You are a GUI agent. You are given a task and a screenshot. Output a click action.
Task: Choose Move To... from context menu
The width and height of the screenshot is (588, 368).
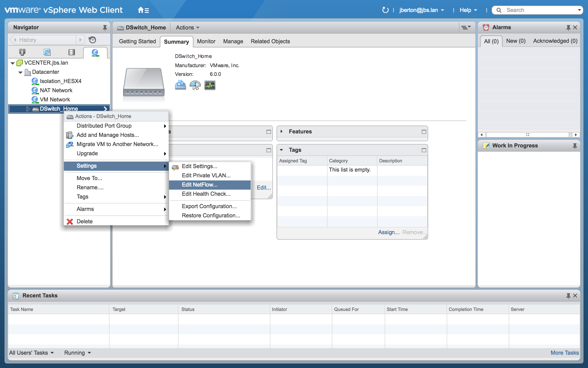116,178
